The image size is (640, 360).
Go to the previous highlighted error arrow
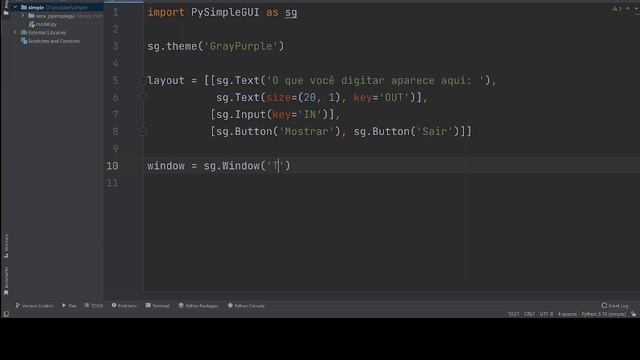click(628, 9)
